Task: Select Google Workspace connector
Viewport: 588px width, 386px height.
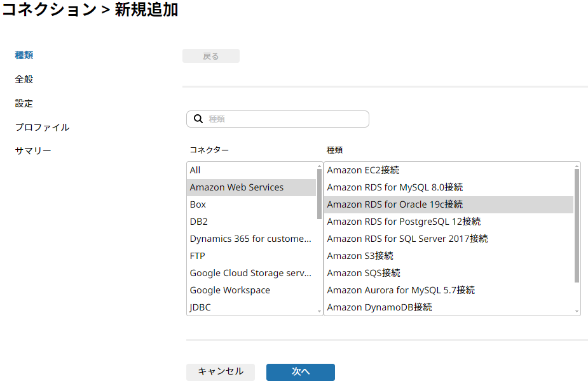Action: (x=251, y=291)
